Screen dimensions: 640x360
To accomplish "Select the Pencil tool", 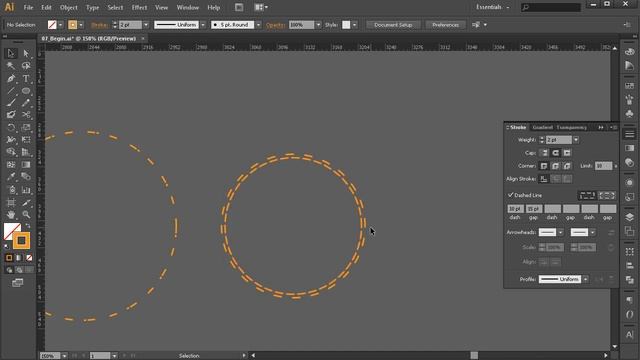I will tap(26, 103).
